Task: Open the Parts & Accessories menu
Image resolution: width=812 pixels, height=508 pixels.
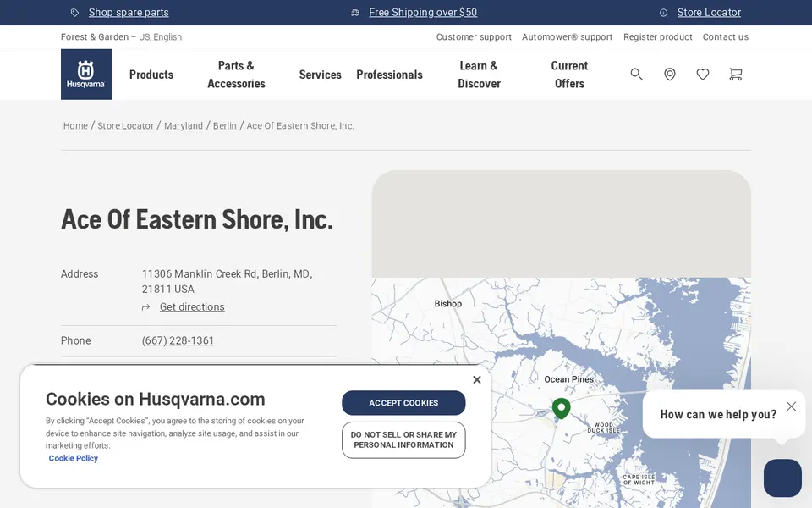Action: tap(236, 75)
